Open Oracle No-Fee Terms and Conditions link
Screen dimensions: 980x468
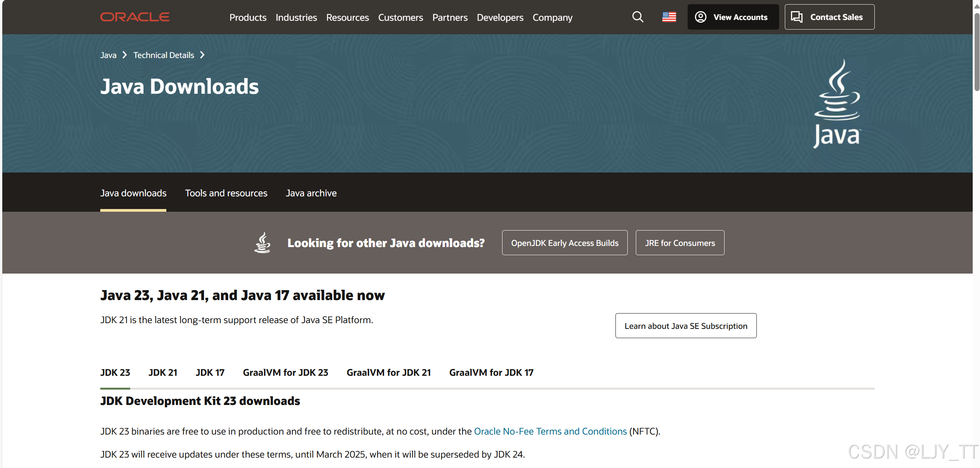pos(550,431)
